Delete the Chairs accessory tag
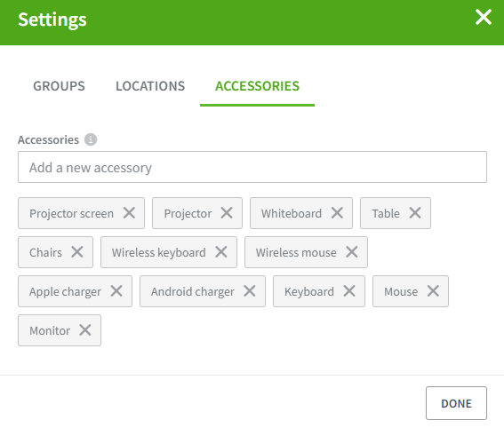504x428 pixels. click(x=77, y=252)
